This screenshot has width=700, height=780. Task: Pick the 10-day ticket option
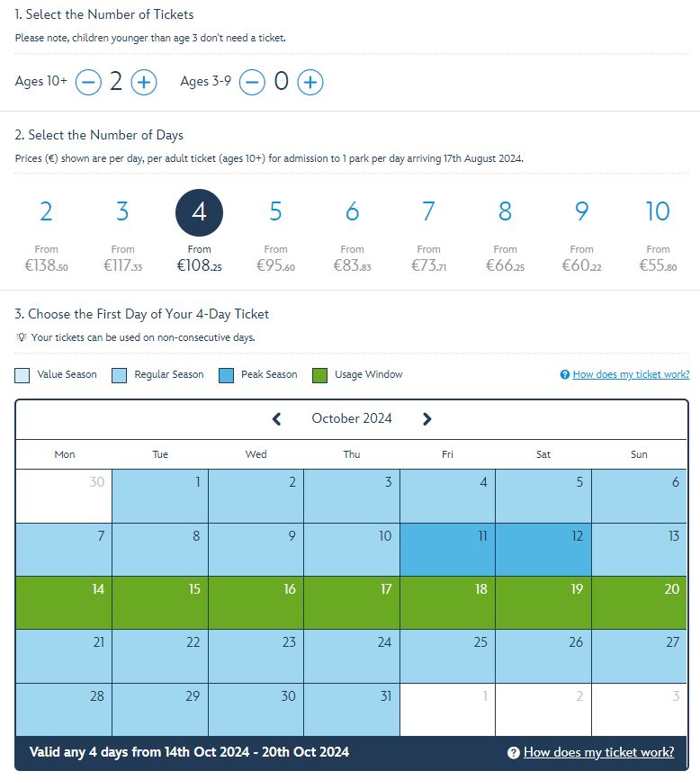point(658,233)
